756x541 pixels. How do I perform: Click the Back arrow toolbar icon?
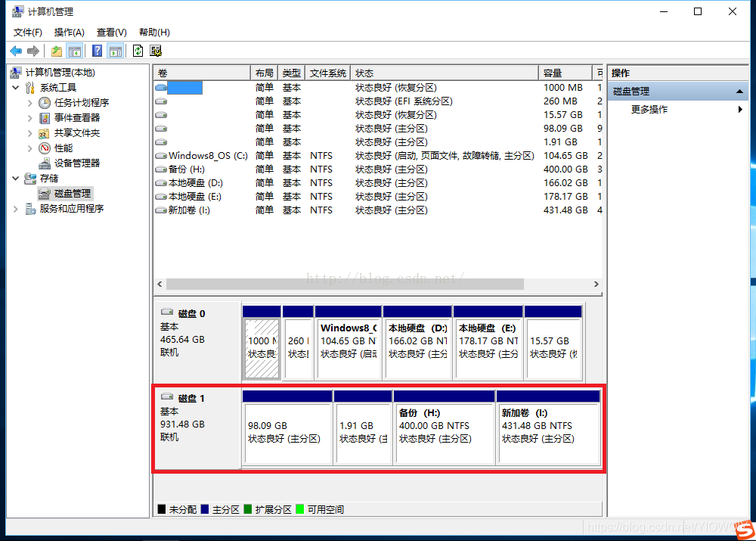click(16, 51)
